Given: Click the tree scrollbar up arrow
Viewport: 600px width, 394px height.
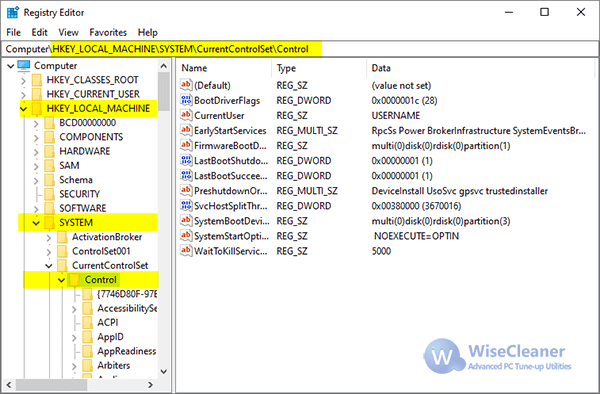Looking at the screenshot, I should coord(164,66).
